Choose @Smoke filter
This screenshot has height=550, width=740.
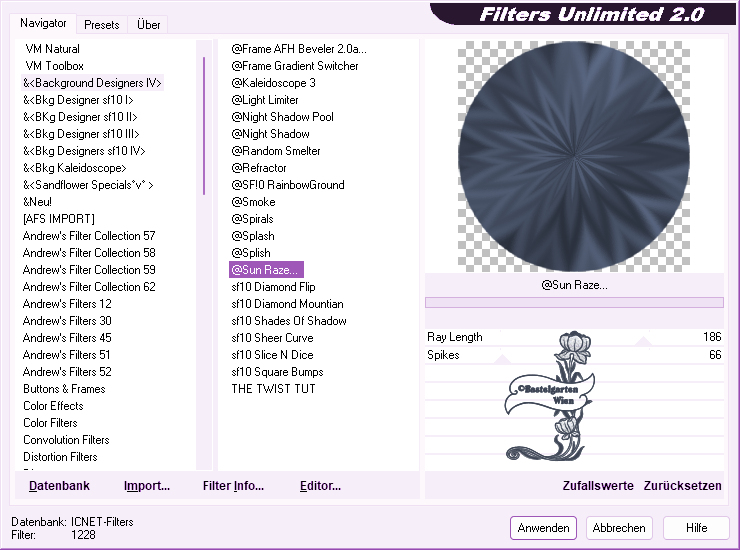point(253,202)
